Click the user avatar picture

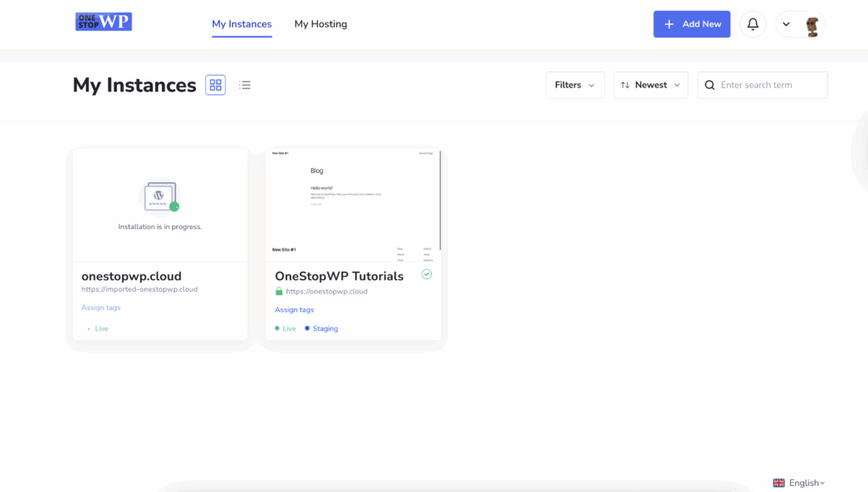click(x=812, y=26)
